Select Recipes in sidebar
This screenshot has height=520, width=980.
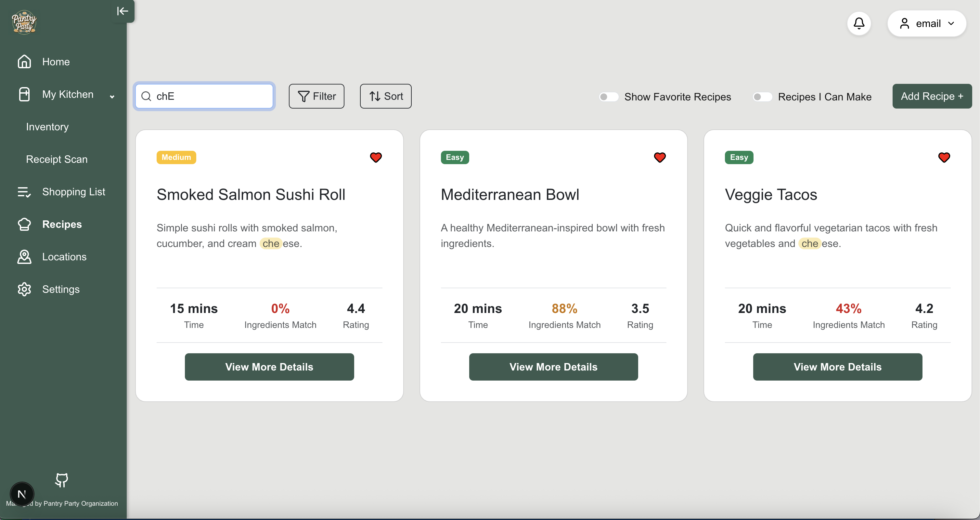62,224
